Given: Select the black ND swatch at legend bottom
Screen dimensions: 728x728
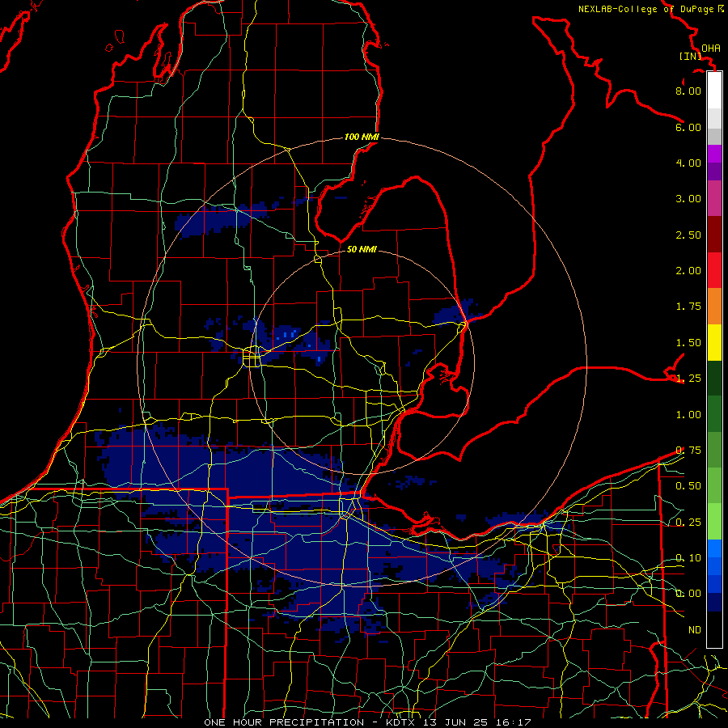Looking at the screenshot, I should point(714,629).
